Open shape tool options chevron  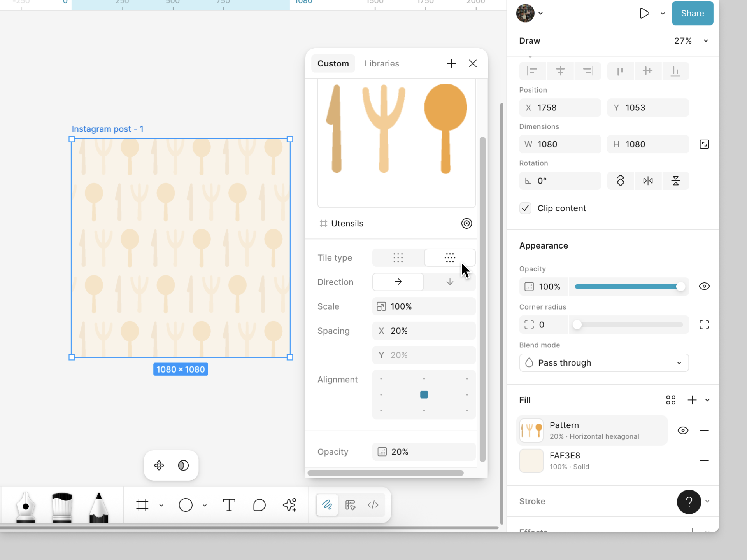pyautogui.click(x=205, y=506)
